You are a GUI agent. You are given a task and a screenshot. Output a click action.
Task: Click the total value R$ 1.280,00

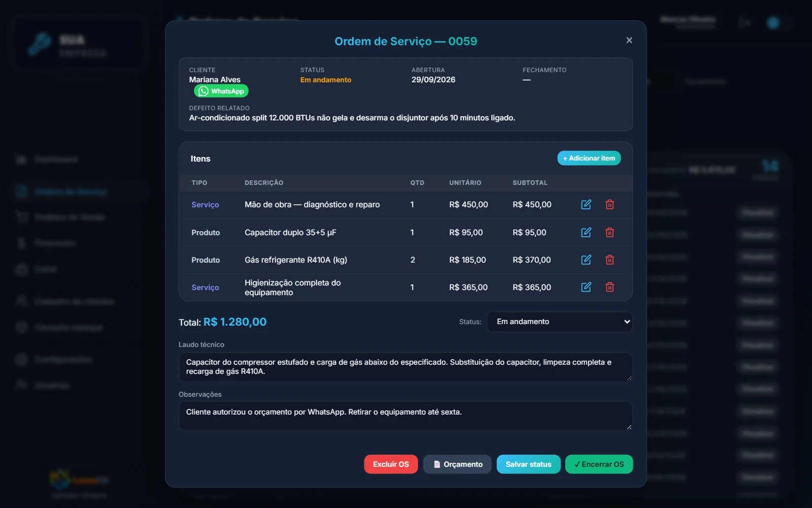tap(235, 322)
